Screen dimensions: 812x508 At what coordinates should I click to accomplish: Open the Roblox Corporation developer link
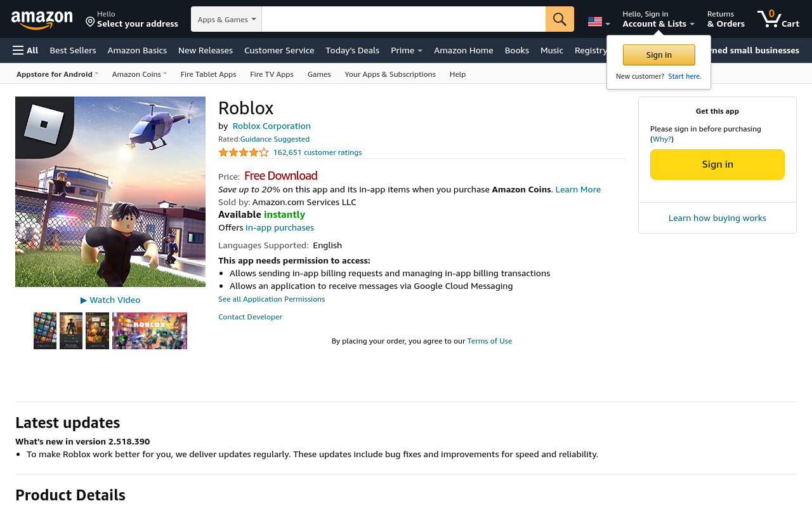click(272, 126)
